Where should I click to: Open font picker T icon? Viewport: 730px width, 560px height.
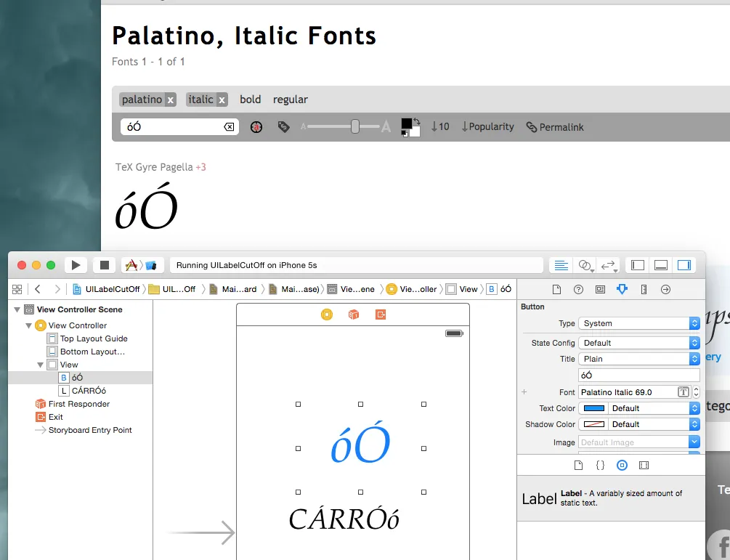tap(683, 392)
